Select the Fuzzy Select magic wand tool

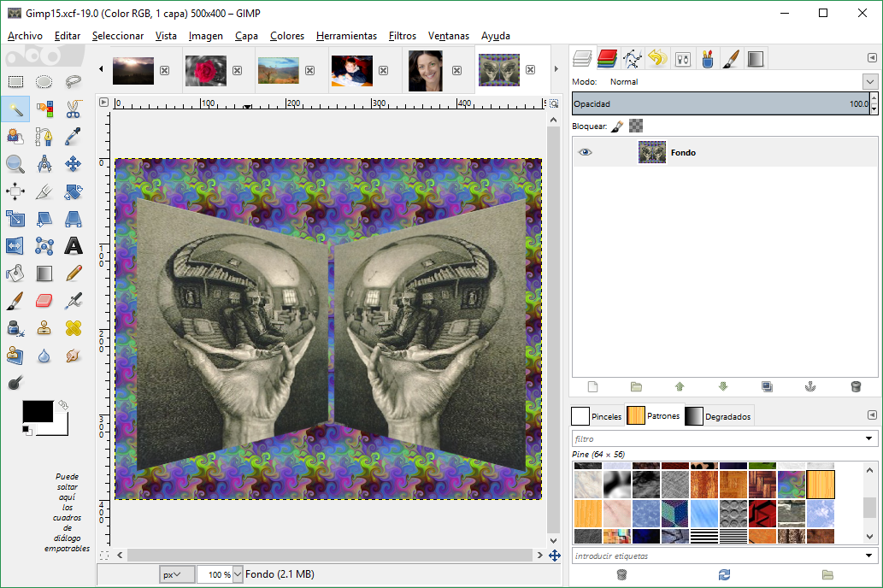tap(15, 109)
